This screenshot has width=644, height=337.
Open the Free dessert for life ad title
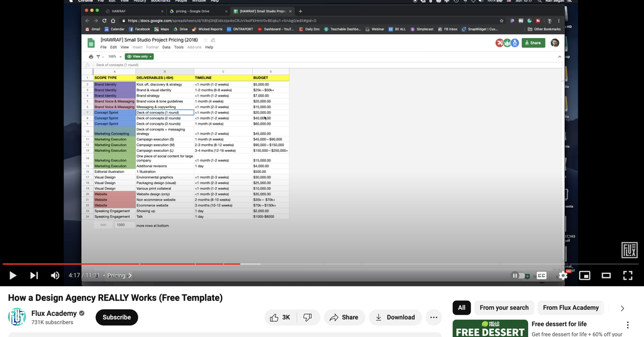559,324
